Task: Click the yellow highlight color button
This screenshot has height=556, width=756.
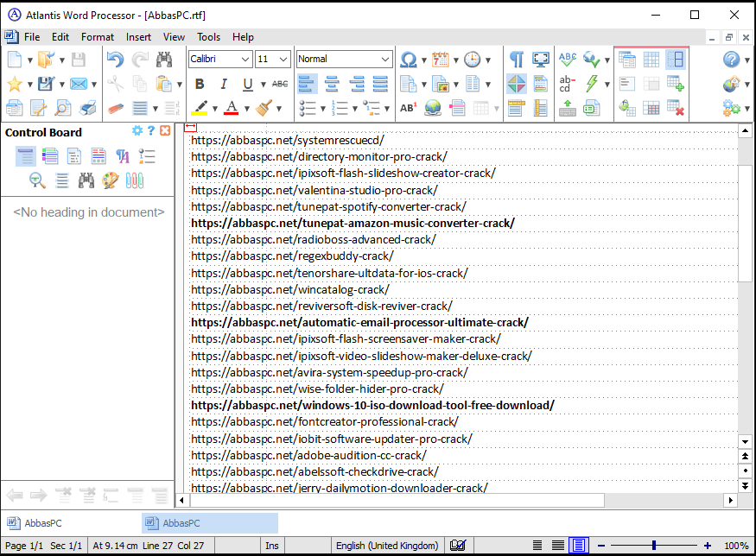Action: [200, 108]
